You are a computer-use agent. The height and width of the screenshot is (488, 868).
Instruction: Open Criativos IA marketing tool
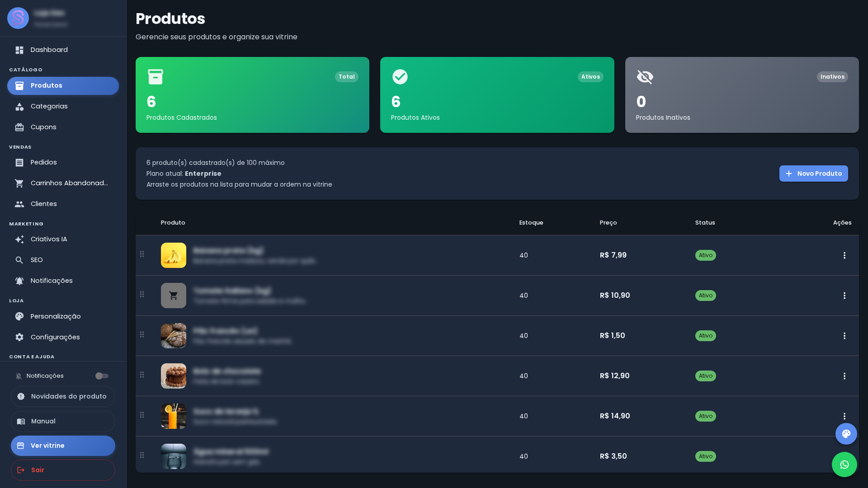pyautogui.click(x=63, y=239)
